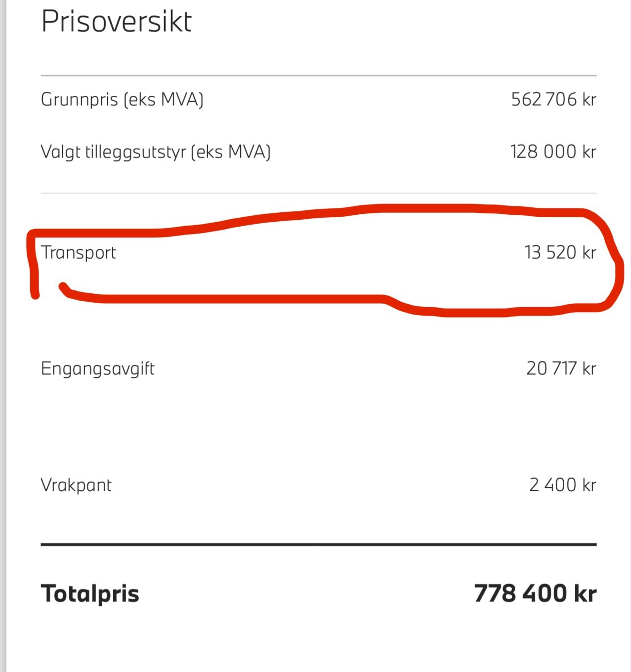Select the Totalpris label
Image resolution: width=631 pixels, height=672 pixels.
pyautogui.click(x=90, y=593)
